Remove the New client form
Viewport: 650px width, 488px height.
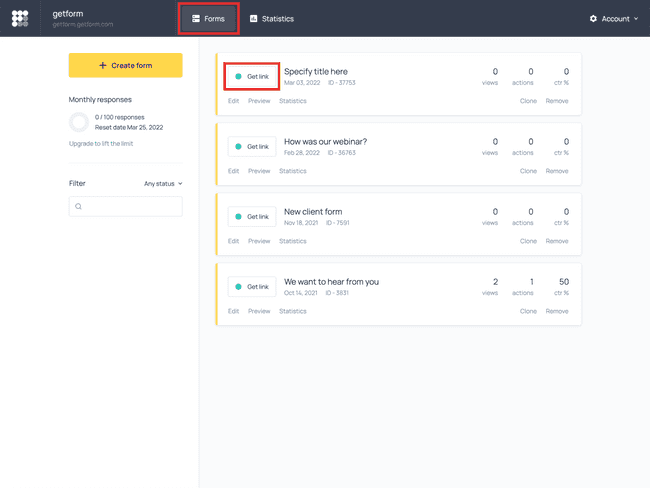(x=557, y=241)
